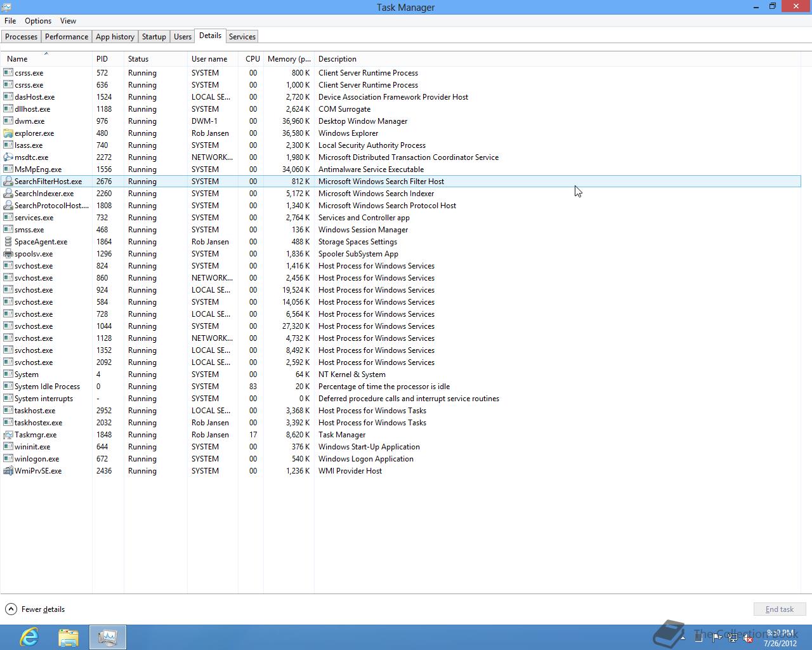Click the touch keyboard tray icon
This screenshot has width=812, height=650.
(x=698, y=638)
